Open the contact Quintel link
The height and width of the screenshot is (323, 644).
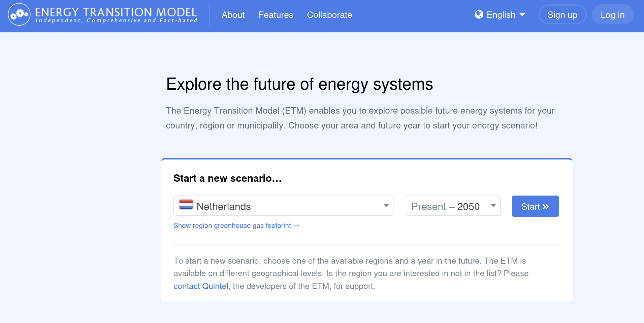pos(201,286)
